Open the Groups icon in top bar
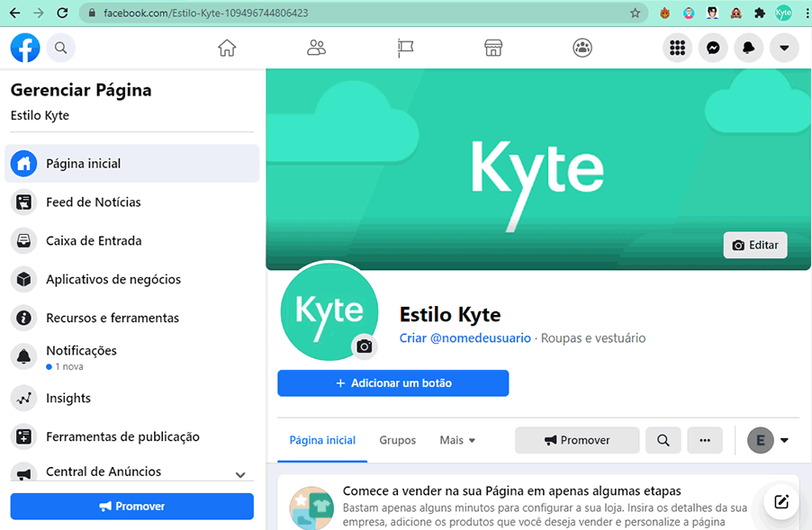The image size is (812, 530). 582,48
